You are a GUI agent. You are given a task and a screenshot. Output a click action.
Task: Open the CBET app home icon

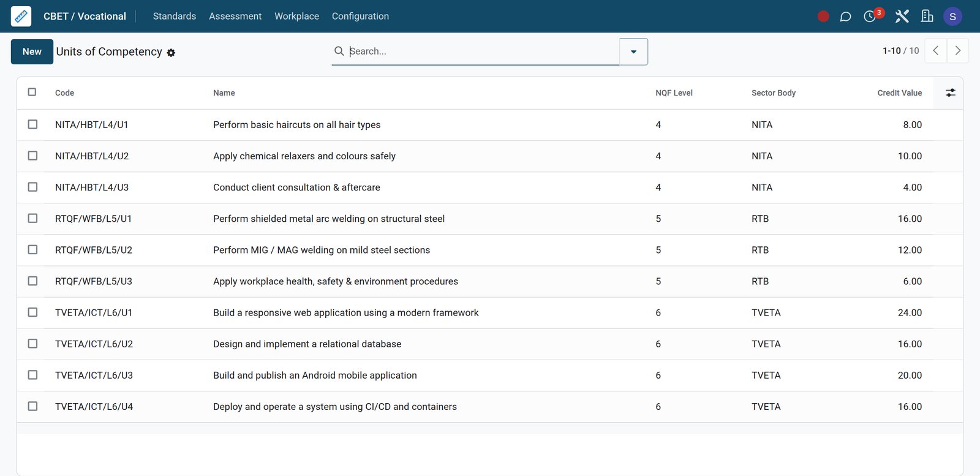(x=21, y=16)
